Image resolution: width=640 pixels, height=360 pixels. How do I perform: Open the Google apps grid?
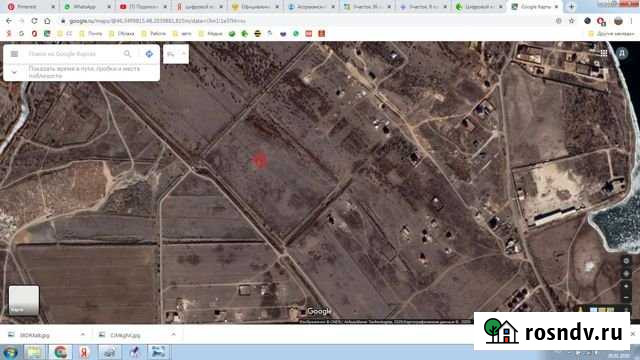[x=604, y=53]
